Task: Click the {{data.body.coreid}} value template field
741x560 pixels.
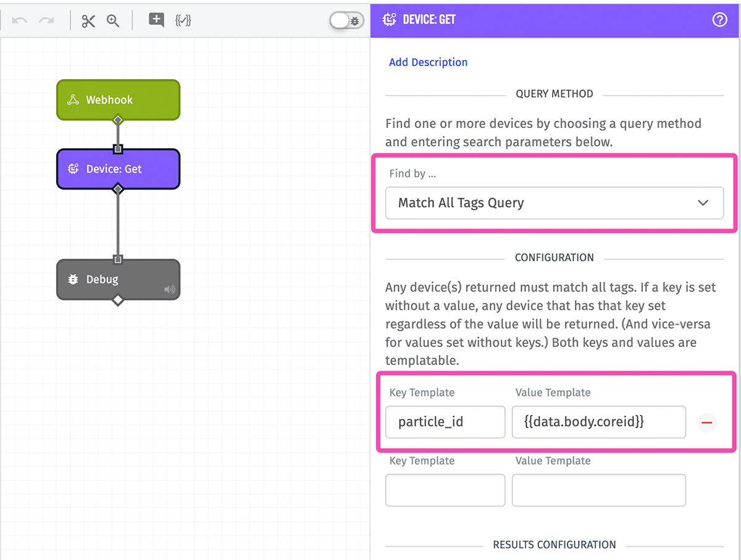Action: (599, 422)
